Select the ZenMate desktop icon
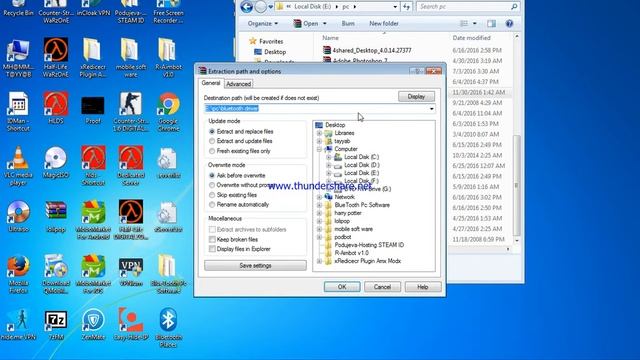 click(93, 324)
